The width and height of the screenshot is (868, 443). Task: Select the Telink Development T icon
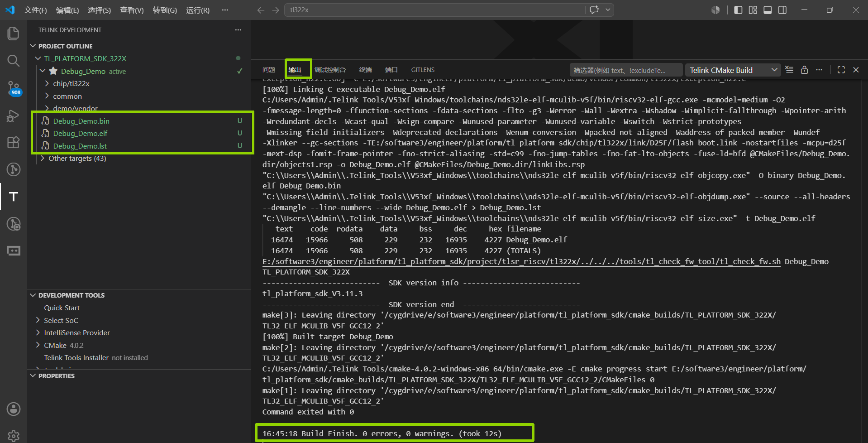[14, 197]
